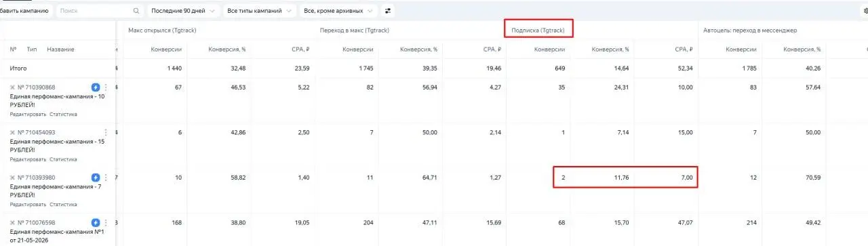Open three-dot menu for campaign № 710076598

pyautogui.click(x=106, y=222)
